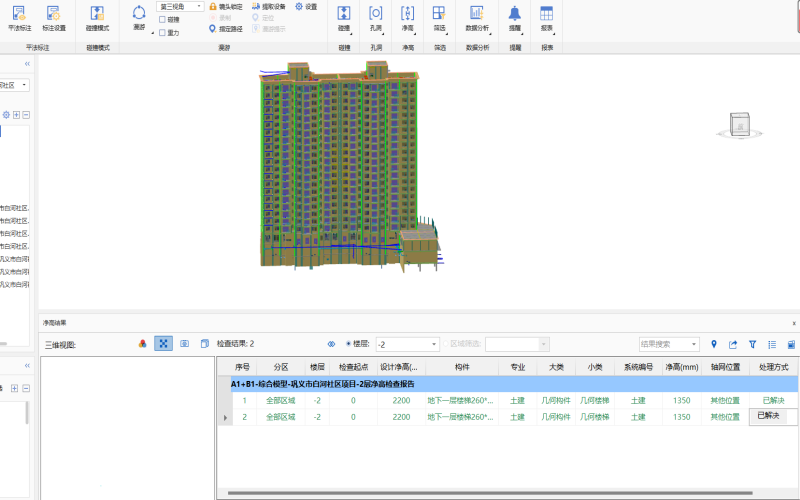
Task: Click the 检查结果: 2 count label
Action: 235,344
